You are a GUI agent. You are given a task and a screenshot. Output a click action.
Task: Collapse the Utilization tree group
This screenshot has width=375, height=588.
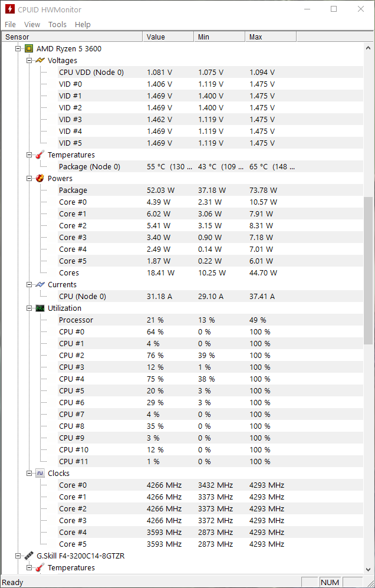29,308
